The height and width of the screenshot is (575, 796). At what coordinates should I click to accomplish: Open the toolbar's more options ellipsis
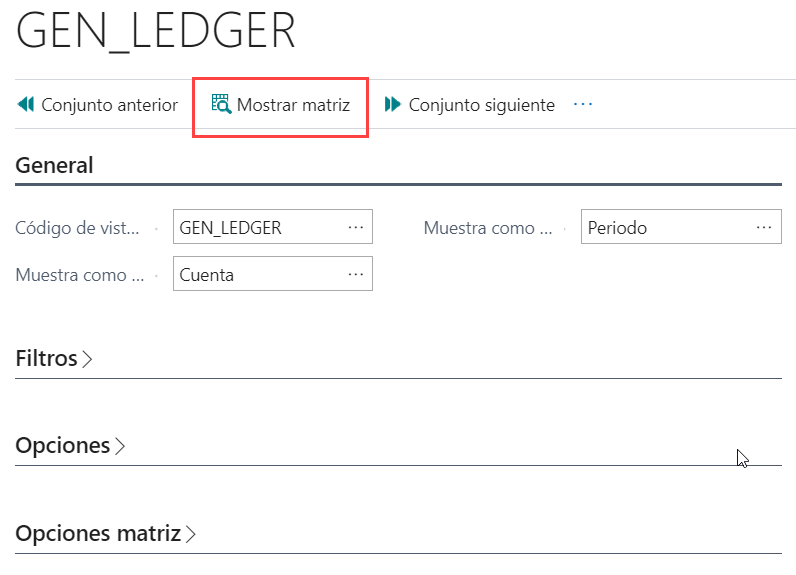pos(583,104)
